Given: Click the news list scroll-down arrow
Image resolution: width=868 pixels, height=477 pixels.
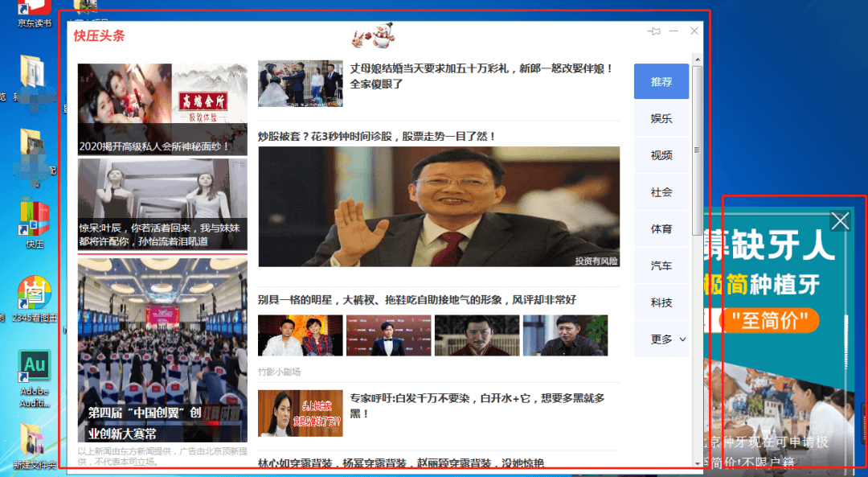Looking at the screenshot, I should 697,463.
